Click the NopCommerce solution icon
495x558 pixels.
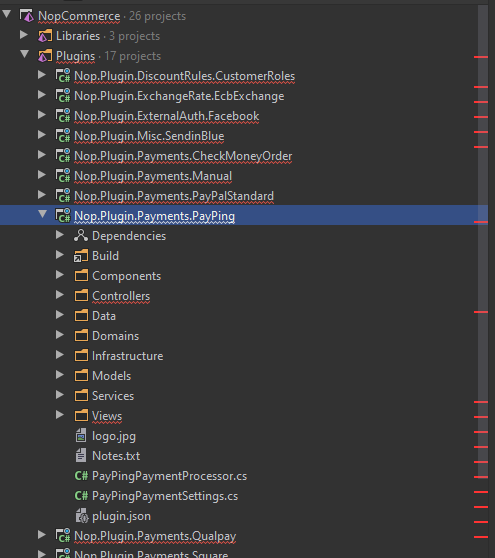click(x=27, y=16)
